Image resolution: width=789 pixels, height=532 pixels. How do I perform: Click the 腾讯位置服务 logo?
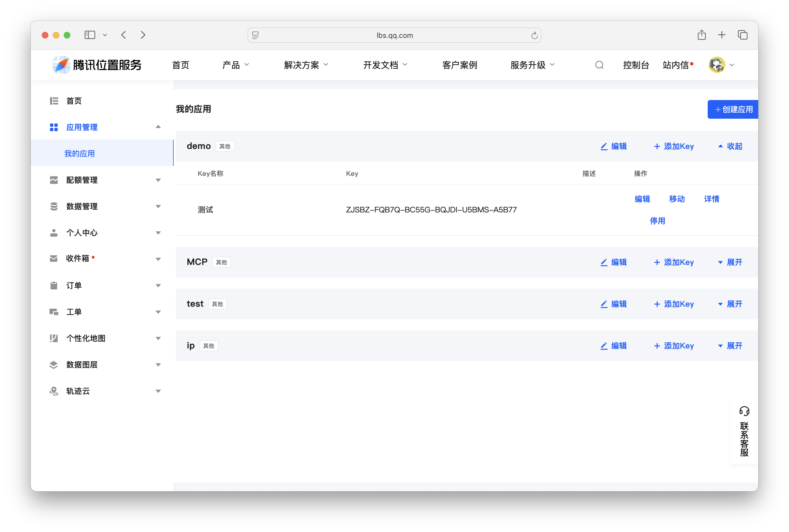97,65
